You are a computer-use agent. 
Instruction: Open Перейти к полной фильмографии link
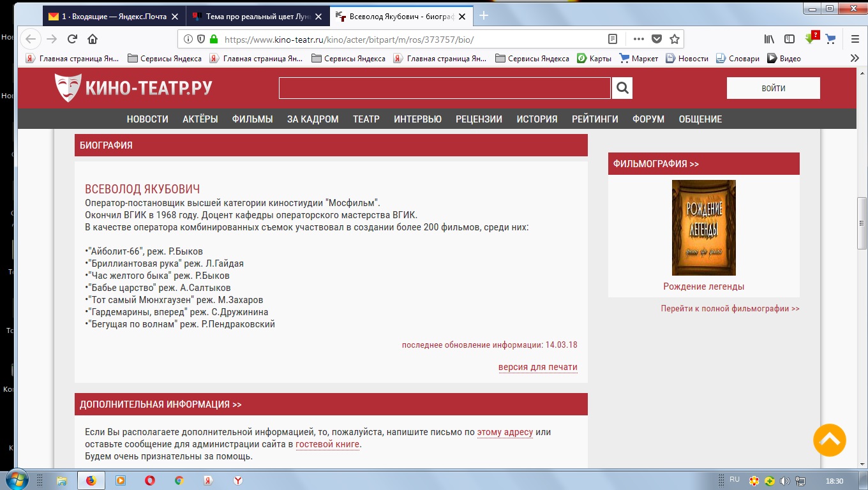pos(730,309)
